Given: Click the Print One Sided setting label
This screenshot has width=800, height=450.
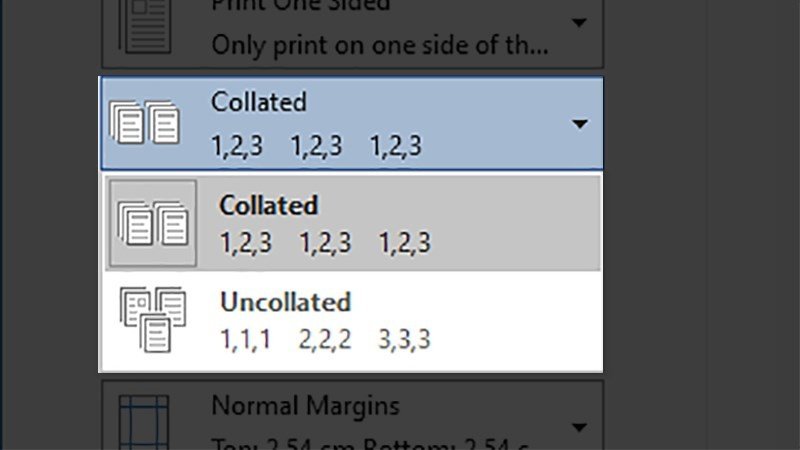Looking at the screenshot, I should pos(300,6).
